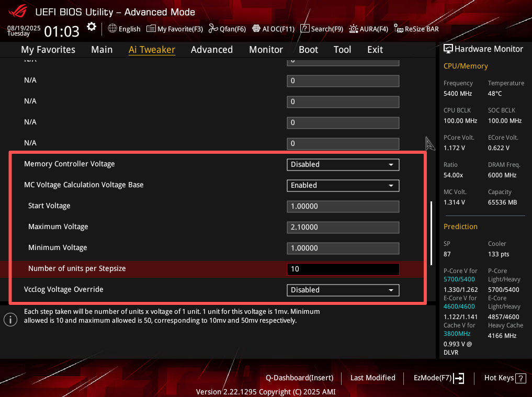Viewport: 532px width, 397px height.
Task: Click the Frequency value 5400 MHz
Action: pos(458,94)
